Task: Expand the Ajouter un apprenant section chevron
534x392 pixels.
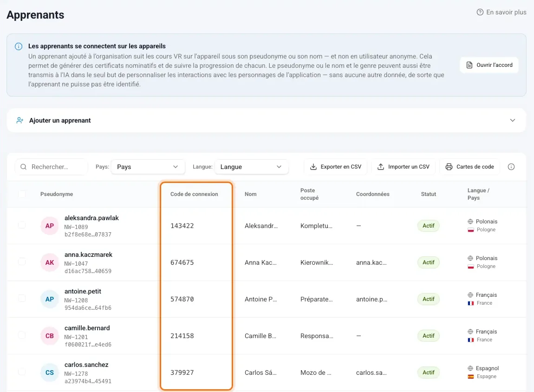Action: (512, 120)
